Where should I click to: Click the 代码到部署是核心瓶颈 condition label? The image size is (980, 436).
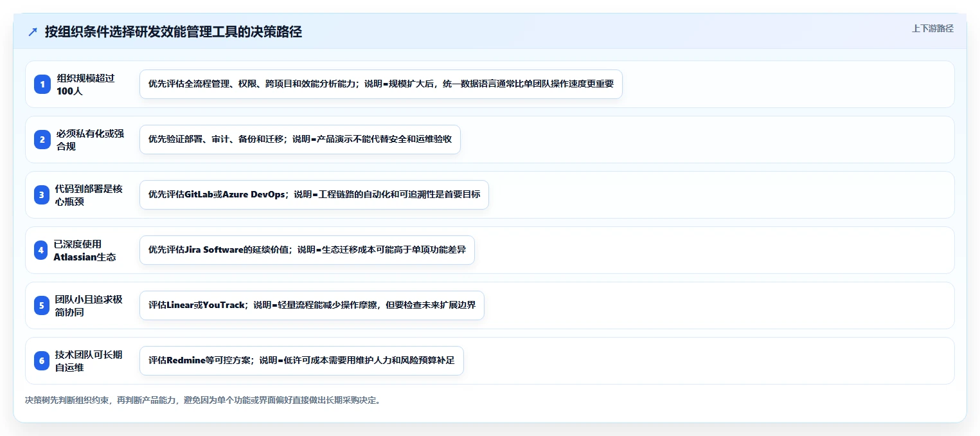tap(89, 195)
